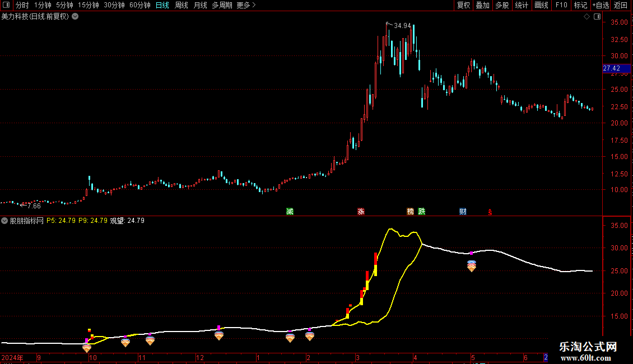Click the green 减 event marker
The width and height of the screenshot is (633, 364).
pos(290,212)
